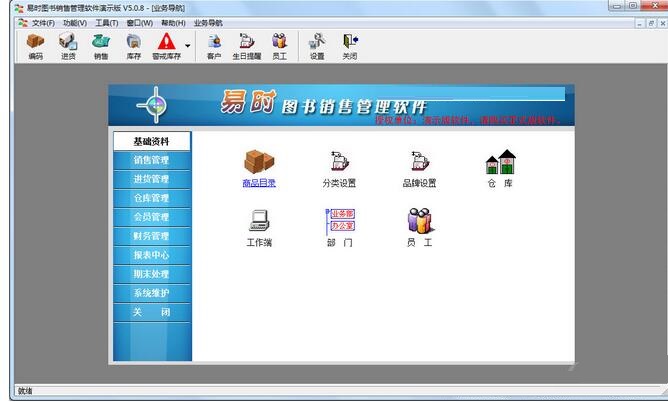Open the 文件(F) menu
Image resolution: width=668 pixels, height=402 pixels.
click(43, 23)
